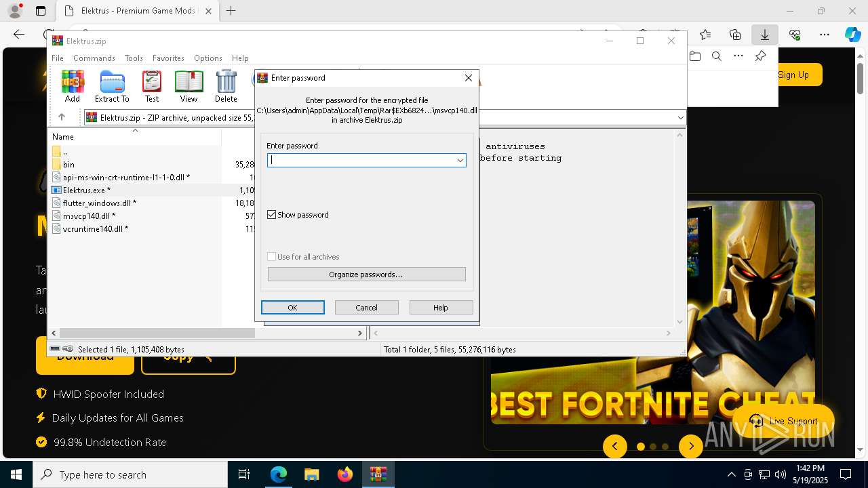Open the Tools menu

(x=134, y=58)
